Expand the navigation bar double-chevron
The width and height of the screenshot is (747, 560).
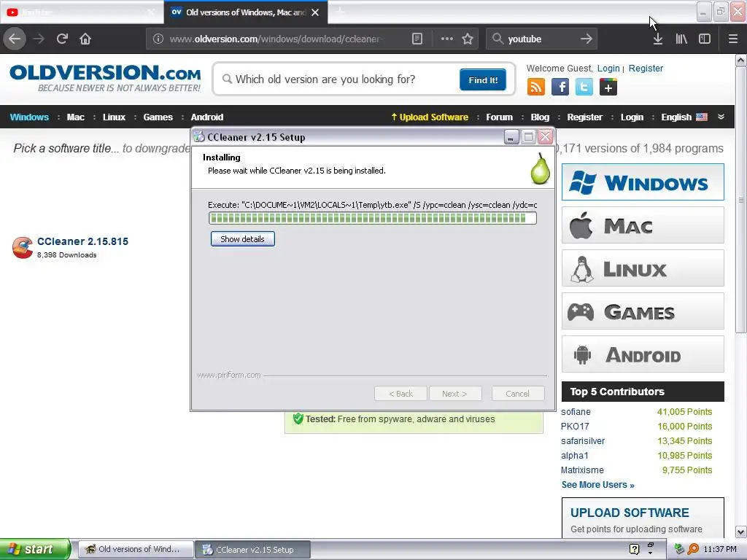pos(721,117)
